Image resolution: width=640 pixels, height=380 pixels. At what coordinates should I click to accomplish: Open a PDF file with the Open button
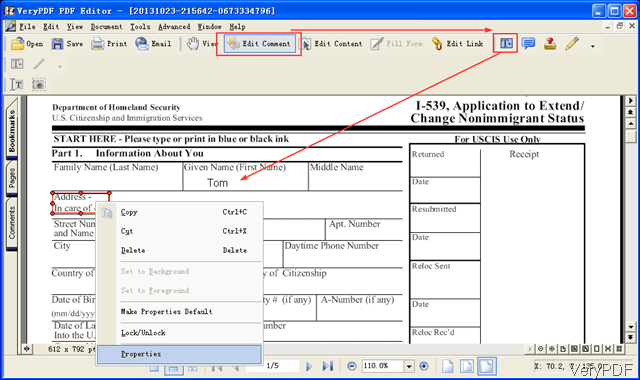tap(27, 44)
